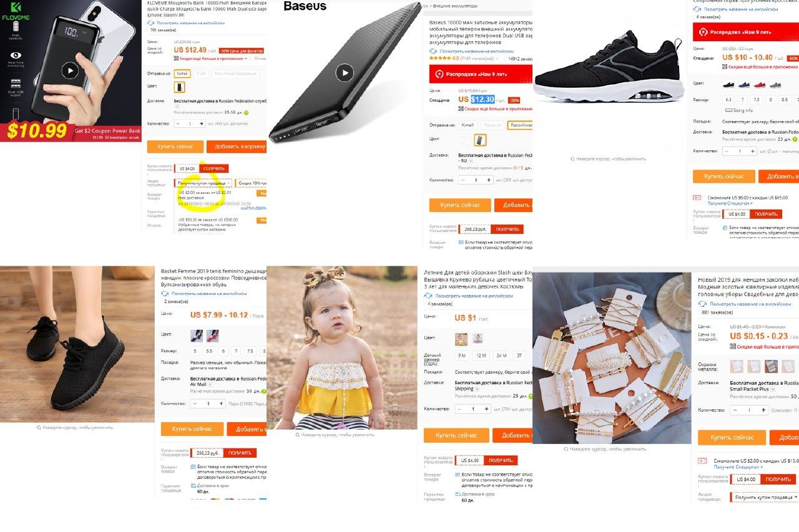Open the Air Mail shipping method dropdown
799x532 pixels.
click(x=209, y=385)
